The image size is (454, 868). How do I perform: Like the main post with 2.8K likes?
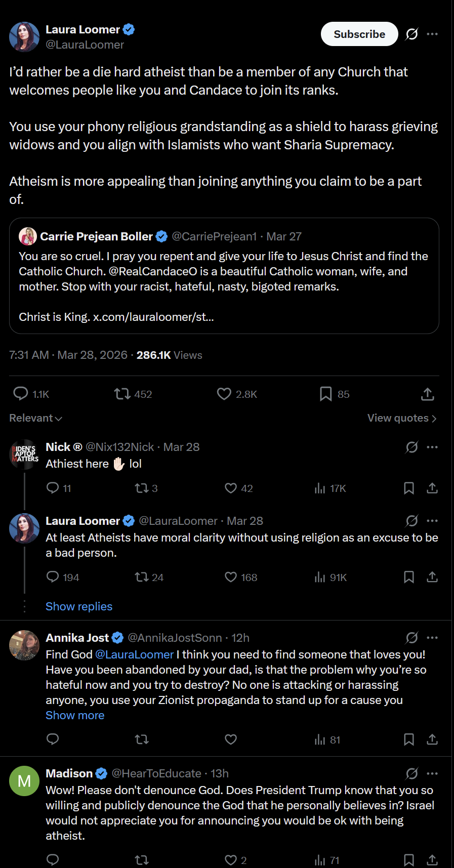224,394
